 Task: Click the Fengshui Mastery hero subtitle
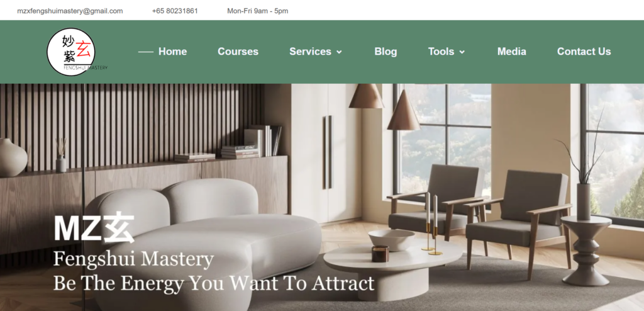pyautogui.click(x=133, y=259)
